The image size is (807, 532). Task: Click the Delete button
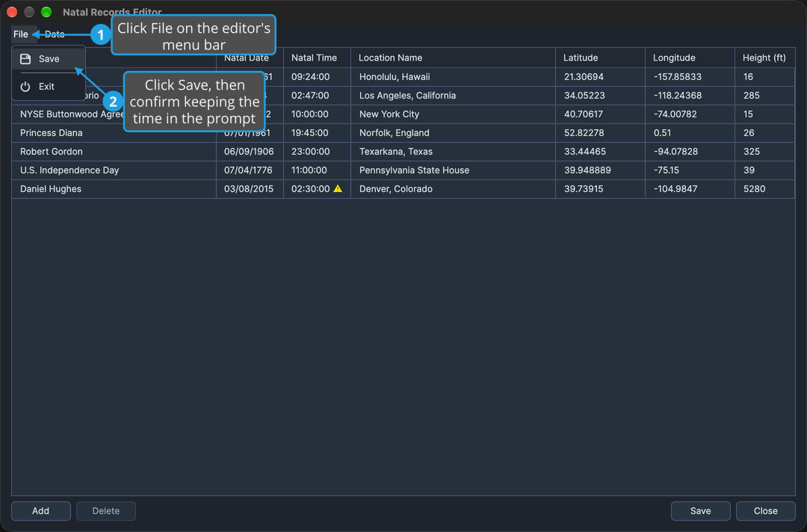click(106, 511)
